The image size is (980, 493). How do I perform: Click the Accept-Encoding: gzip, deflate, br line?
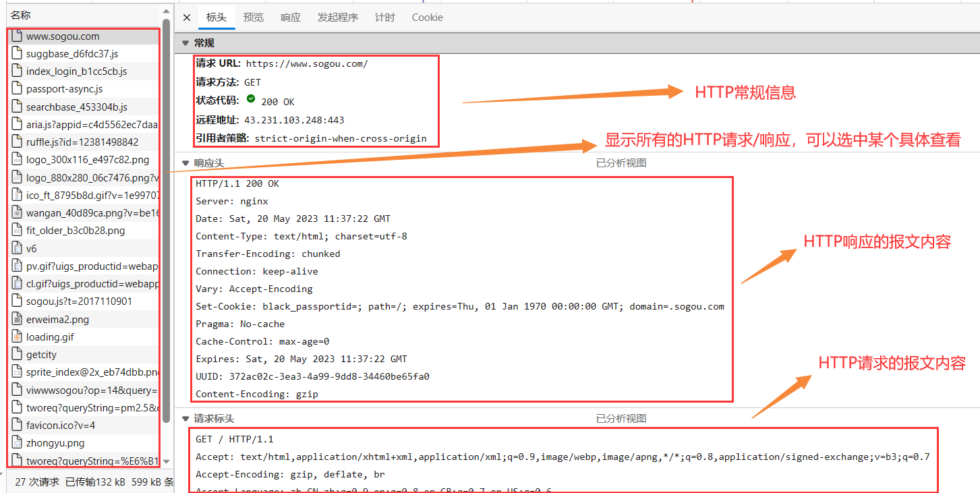click(x=290, y=474)
